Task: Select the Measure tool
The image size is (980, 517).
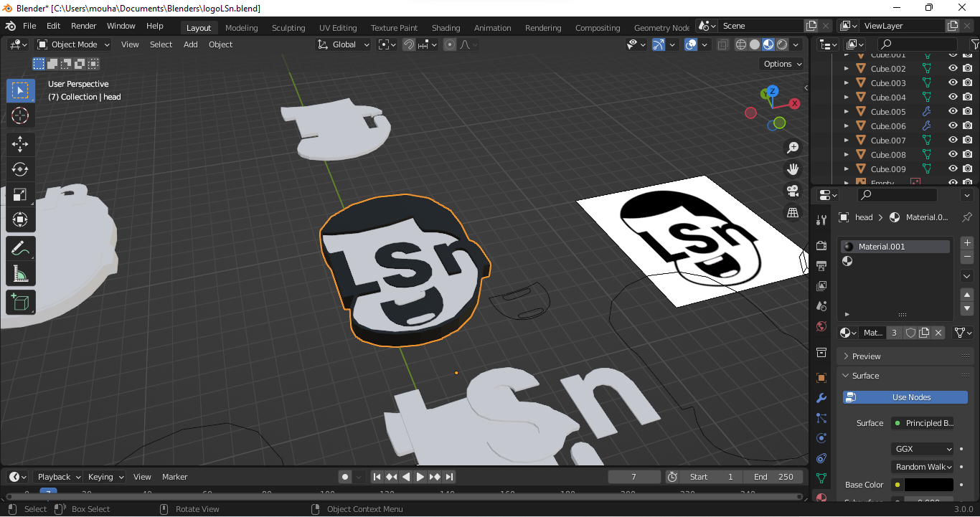Action: tap(20, 273)
